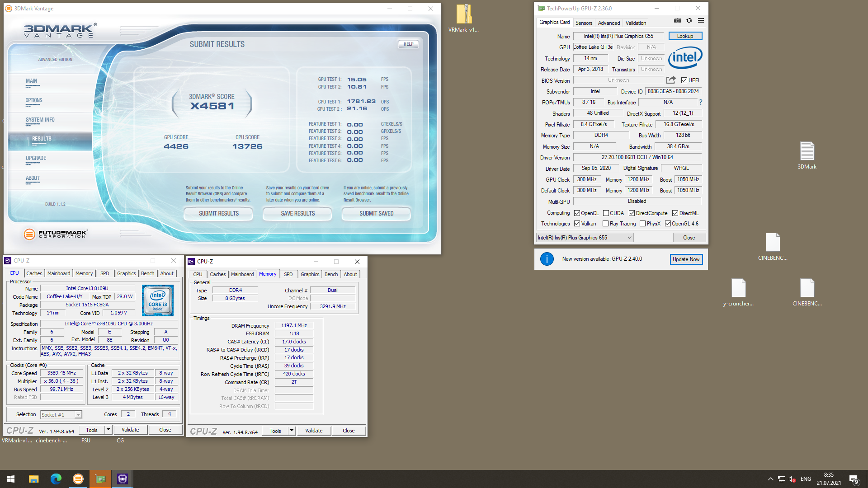
Task: Click Update Now for GPU-Z 2.40.0
Action: (686, 259)
